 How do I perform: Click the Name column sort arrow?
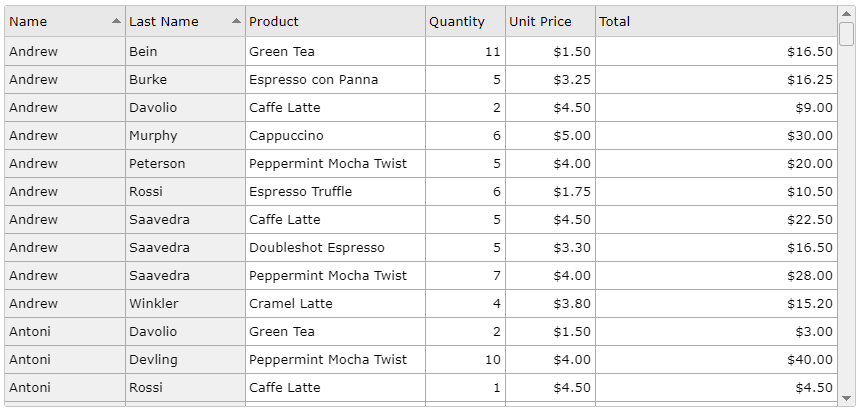(x=116, y=21)
